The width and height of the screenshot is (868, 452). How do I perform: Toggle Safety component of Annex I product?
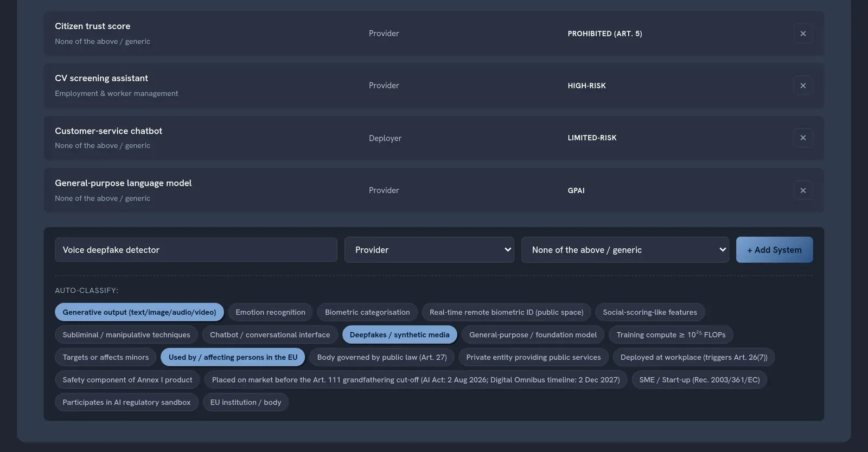127,380
